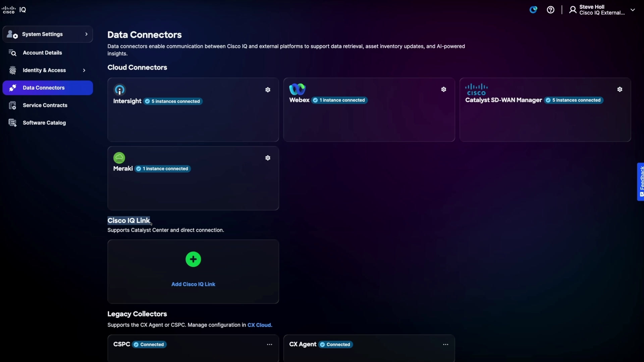Image resolution: width=644 pixels, height=362 pixels.
Task: Click the Cisco IQ Link heading
Action: tap(128, 221)
